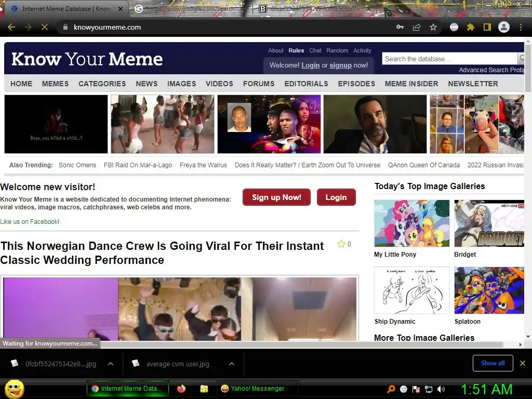Share this page via the share icon
The width and height of the screenshot is (532, 399).
(417, 27)
